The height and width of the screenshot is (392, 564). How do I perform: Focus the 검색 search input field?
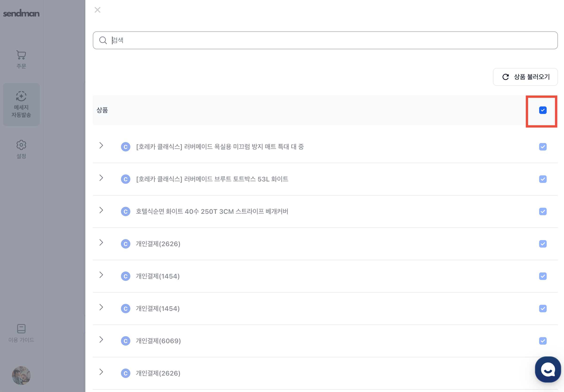click(329, 40)
